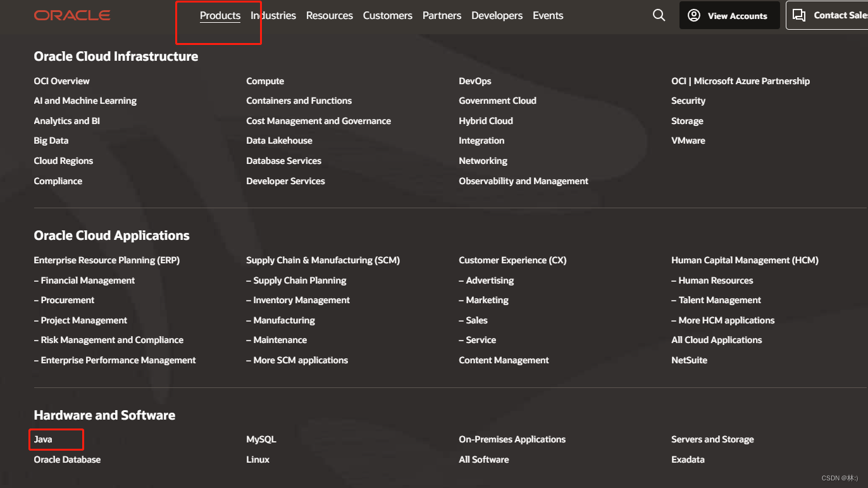Open the Linux link

click(x=257, y=460)
